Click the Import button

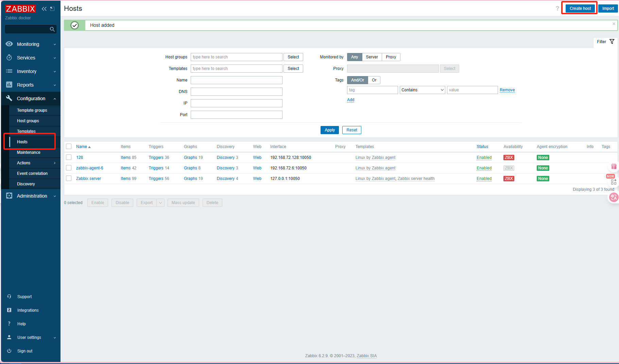608,8
